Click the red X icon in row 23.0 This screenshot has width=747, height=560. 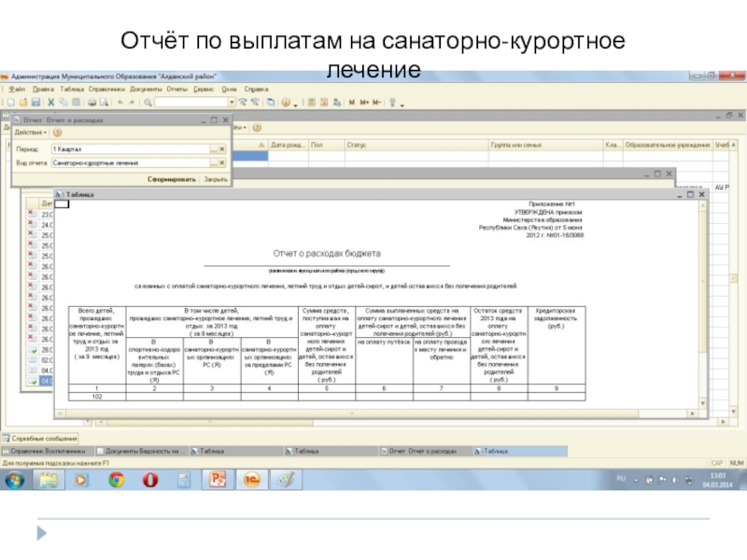click(32, 214)
